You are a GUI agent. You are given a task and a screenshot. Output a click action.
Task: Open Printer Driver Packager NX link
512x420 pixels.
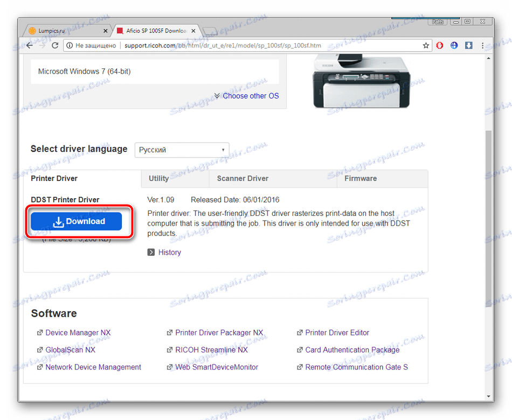(x=219, y=333)
